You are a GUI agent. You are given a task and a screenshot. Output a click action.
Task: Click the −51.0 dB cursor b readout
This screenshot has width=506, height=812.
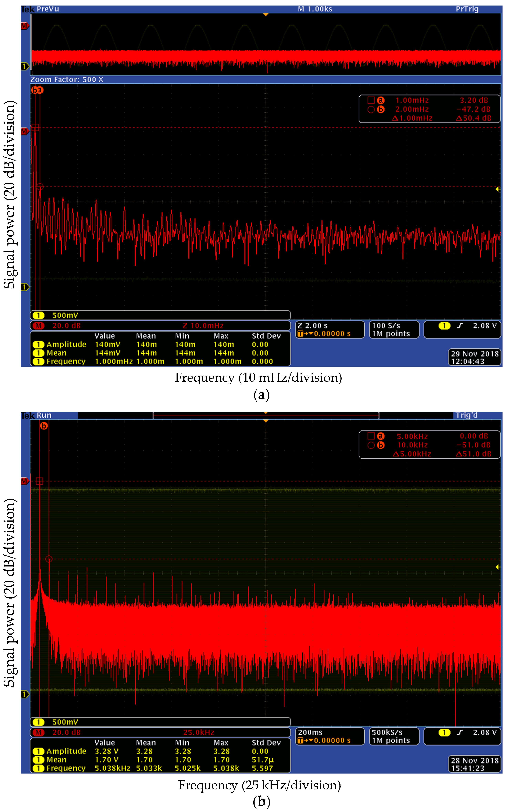(474, 445)
